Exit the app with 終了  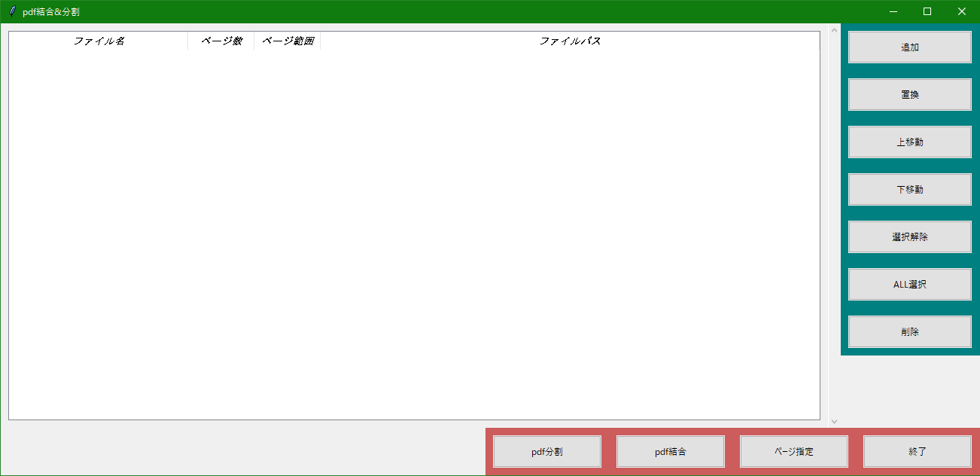coord(918,451)
